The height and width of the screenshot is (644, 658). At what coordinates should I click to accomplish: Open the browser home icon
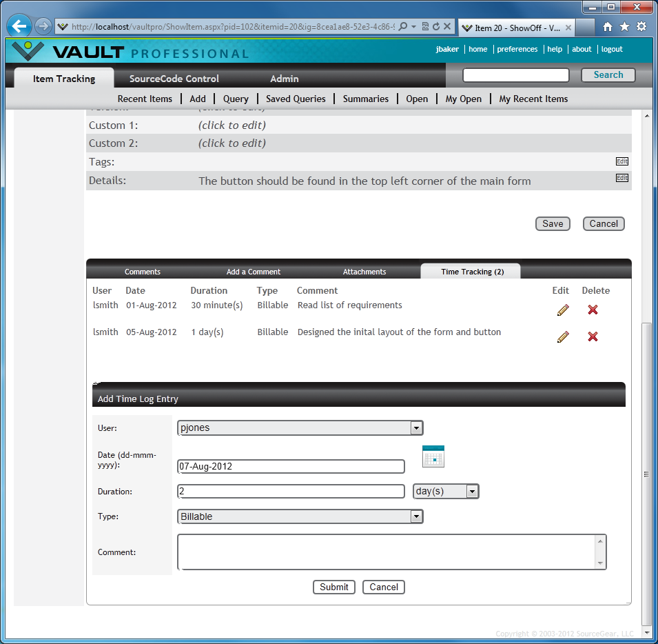point(607,27)
